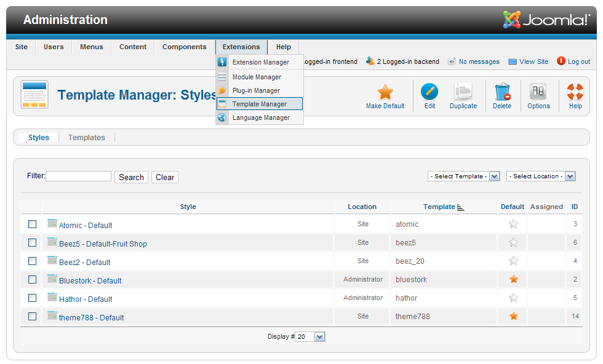Click the Duplicate toolbar icon
The image size is (603, 364).
pos(463,92)
